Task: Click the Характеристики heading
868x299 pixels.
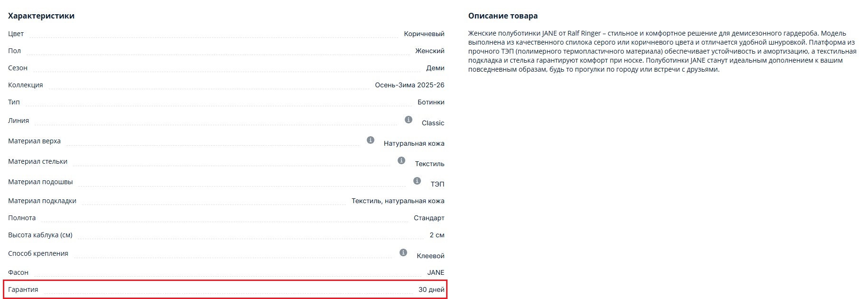Action: [x=41, y=16]
